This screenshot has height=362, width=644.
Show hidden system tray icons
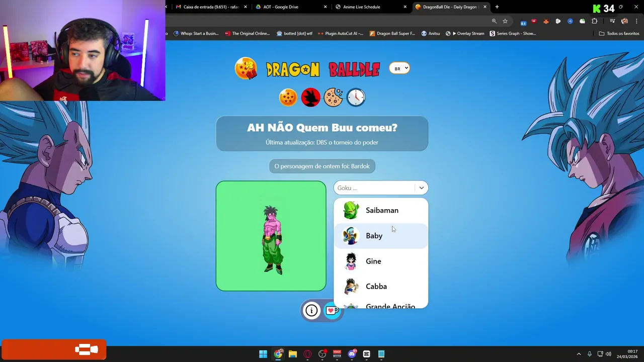pyautogui.click(x=579, y=354)
